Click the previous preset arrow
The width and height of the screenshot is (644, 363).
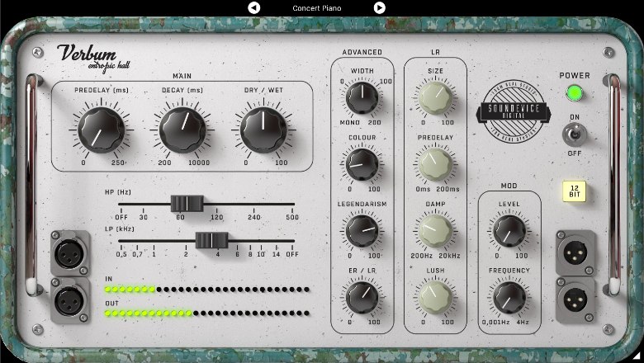click(x=254, y=7)
